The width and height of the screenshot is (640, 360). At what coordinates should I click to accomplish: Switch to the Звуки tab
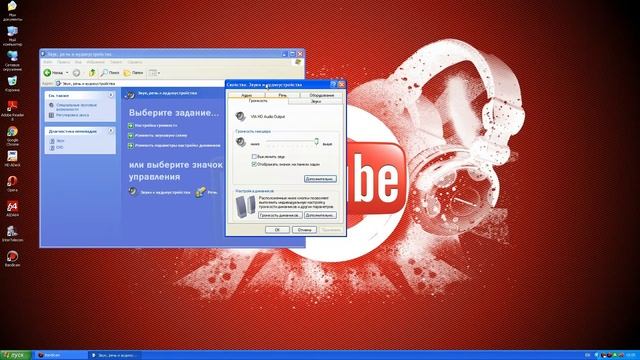coord(316,101)
